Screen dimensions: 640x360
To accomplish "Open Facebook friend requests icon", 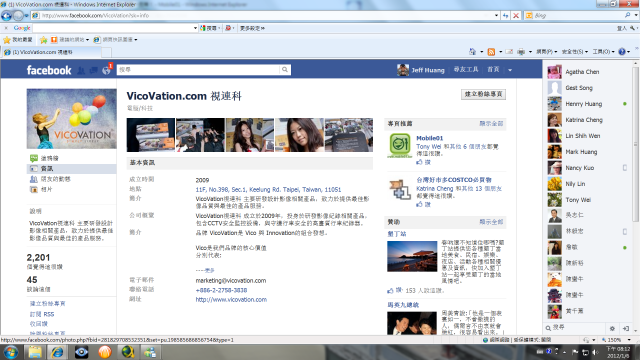I will point(81,71).
